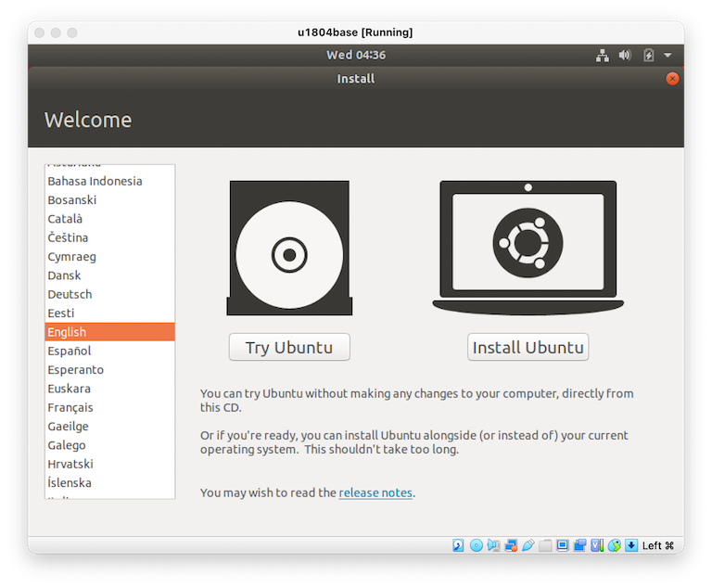Click the display settings monitor icon in status bar

[x=563, y=544]
